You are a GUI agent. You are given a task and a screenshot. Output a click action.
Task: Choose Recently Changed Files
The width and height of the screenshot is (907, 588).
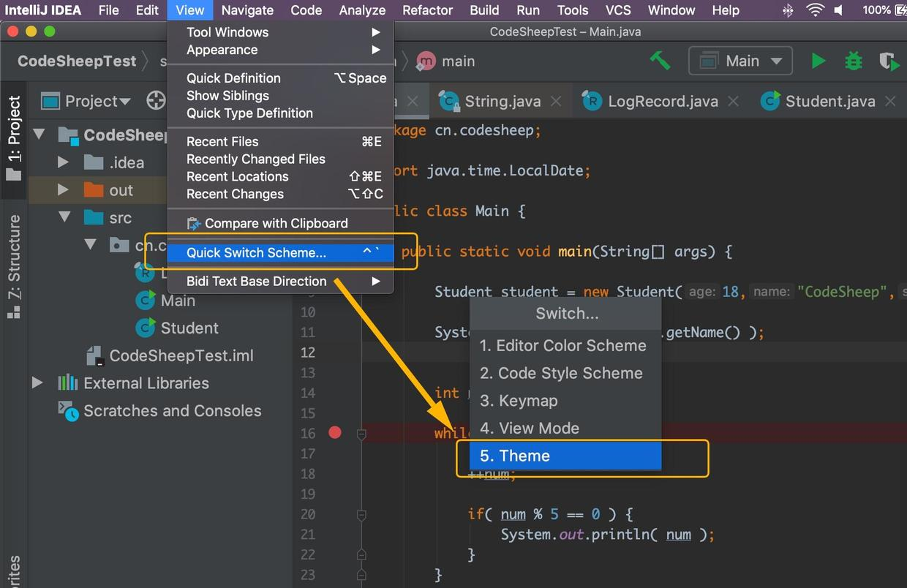pyautogui.click(x=281, y=159)
